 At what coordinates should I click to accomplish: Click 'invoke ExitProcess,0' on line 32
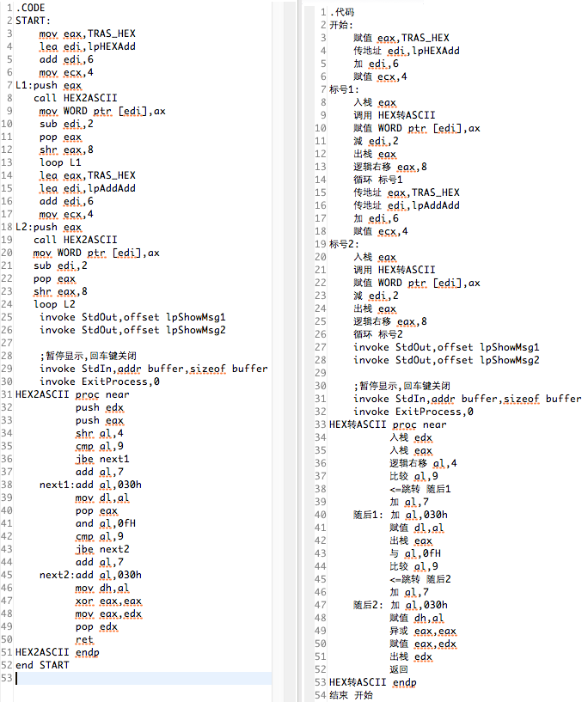[x=413, y=412]
